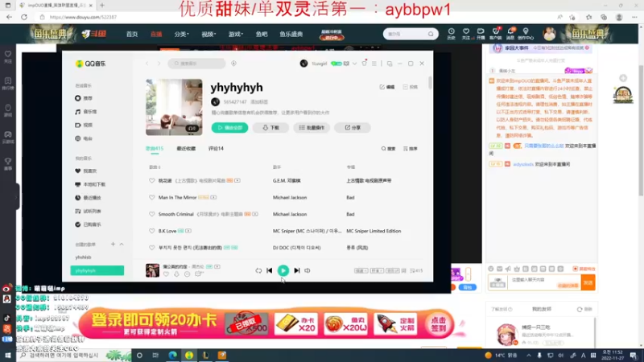Click the QQ Music search field
Image resolution: width=644 pixels, height=362 pixels.
(196, 64)
